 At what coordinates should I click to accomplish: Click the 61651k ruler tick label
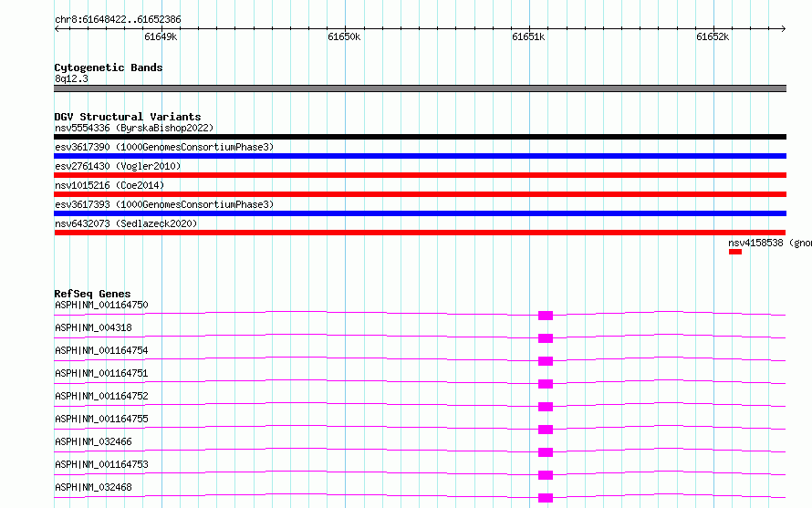click(528, 36)
